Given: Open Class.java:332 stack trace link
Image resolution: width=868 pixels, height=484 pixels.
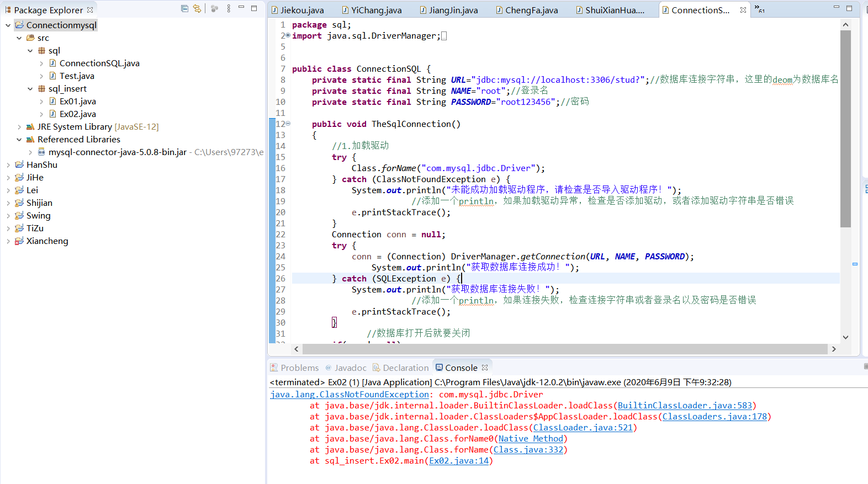Looking at the screenshot, I should (x=528, y=449).
